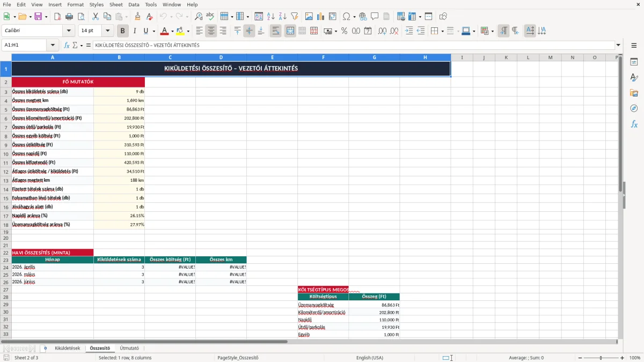Clear direct formatting icon
The height and width of the screenshot is (362, 644).
coord(150,17)
